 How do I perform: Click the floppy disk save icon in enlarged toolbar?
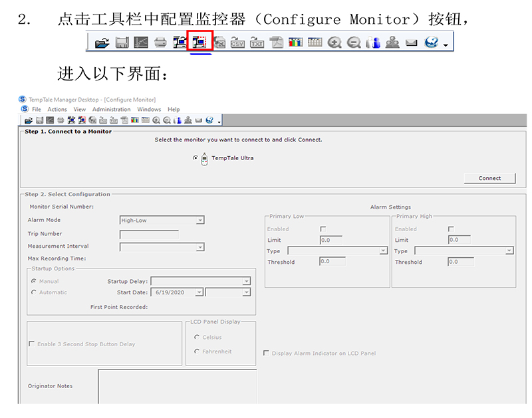click(x=121, y=43)
